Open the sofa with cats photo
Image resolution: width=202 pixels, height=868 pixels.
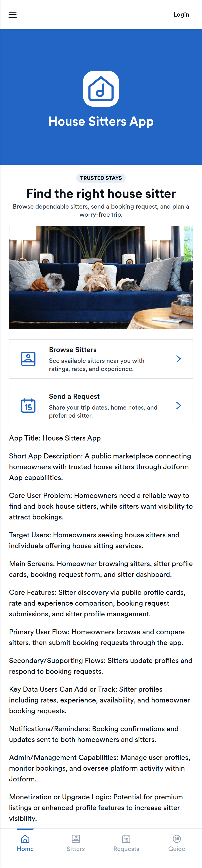point(101,277)
